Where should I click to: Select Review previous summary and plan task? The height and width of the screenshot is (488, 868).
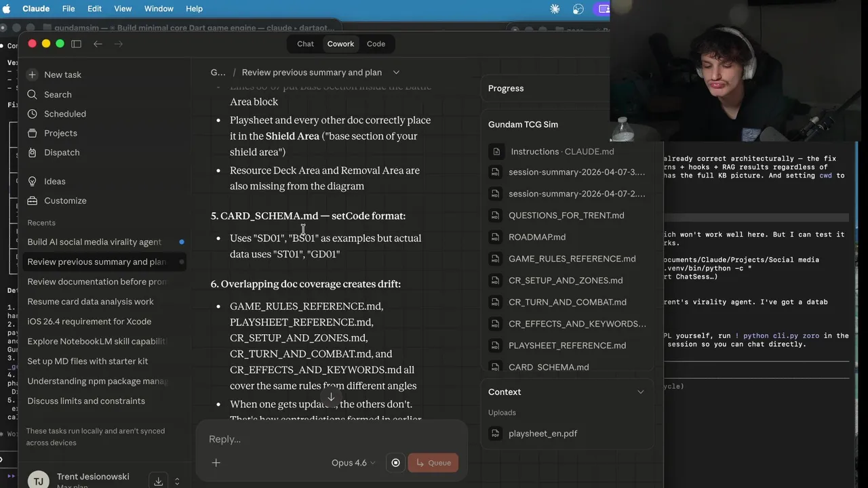105,262
